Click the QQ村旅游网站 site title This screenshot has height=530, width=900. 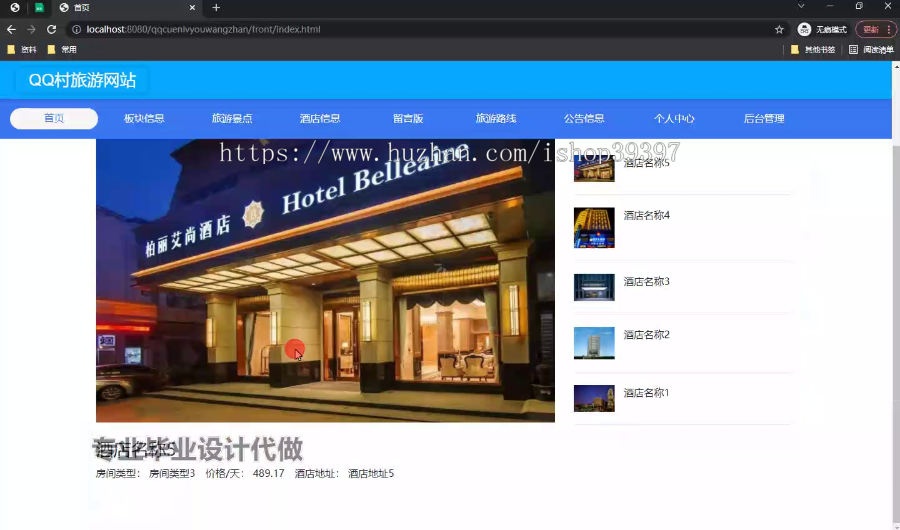point(82,80)
